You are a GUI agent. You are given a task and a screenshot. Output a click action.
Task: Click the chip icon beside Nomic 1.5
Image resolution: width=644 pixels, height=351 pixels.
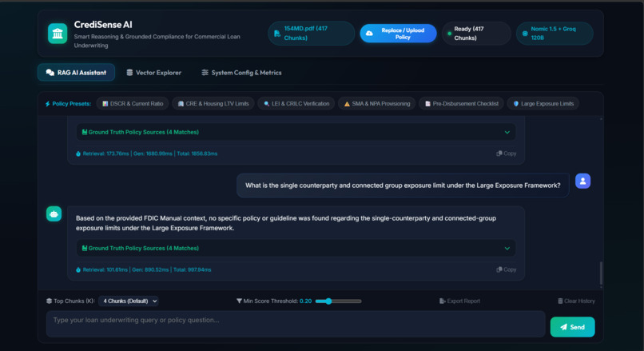tap(525, 34)
